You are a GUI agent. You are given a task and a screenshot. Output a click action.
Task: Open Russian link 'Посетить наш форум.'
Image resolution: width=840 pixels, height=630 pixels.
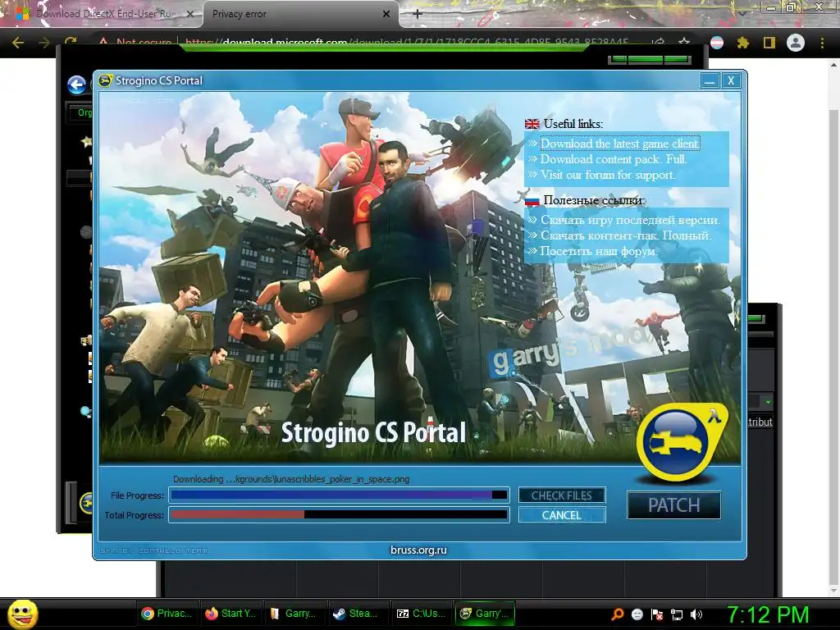pyautogui.click(x=598, y=251)
